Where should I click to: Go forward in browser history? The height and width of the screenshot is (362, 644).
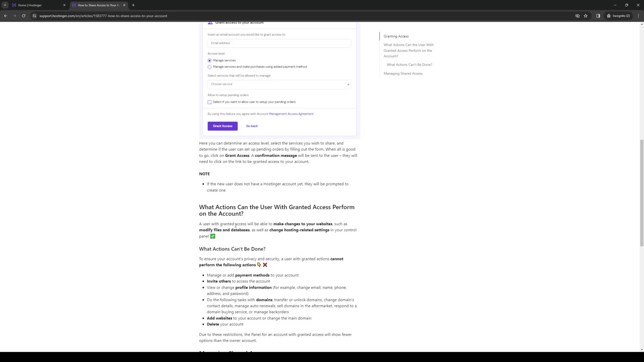point(15,16)
